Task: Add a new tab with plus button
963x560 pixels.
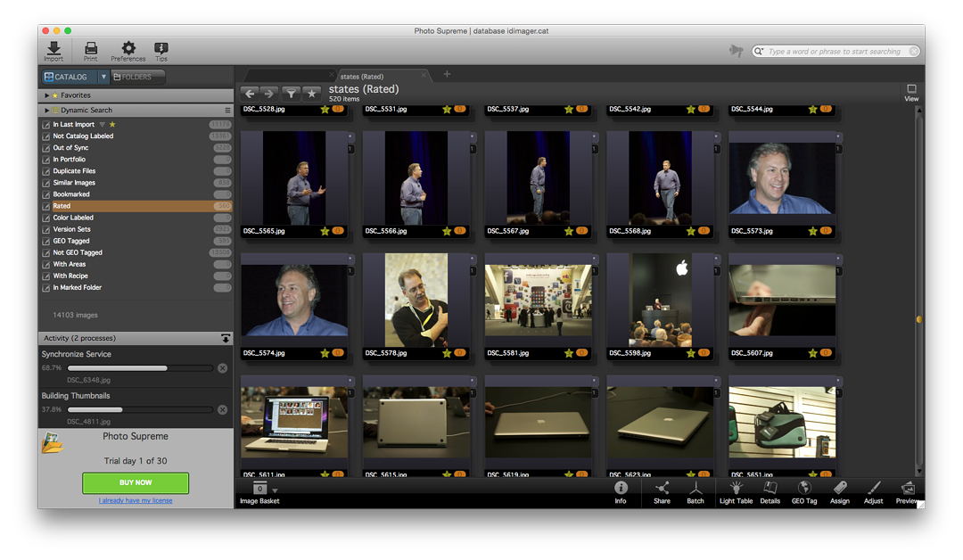Action: 447,74
